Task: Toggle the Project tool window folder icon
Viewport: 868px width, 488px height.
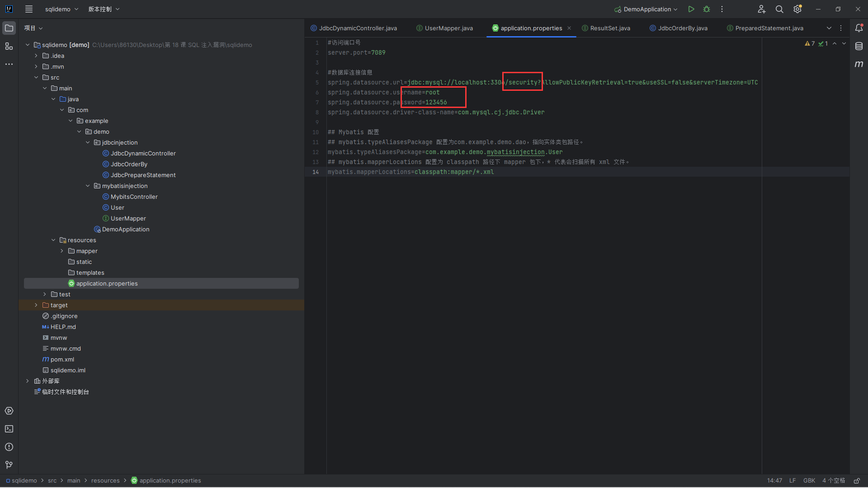Action: tap(9, 28)
